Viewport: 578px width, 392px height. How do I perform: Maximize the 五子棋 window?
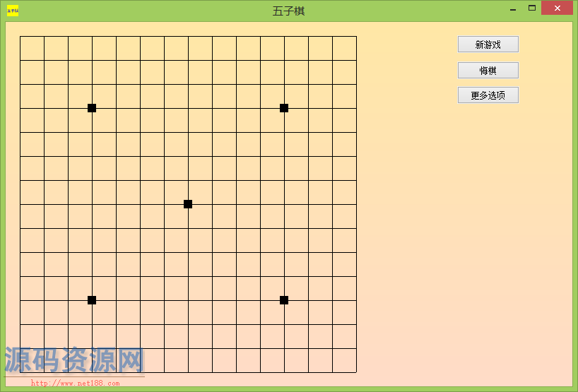click(532, 8)
